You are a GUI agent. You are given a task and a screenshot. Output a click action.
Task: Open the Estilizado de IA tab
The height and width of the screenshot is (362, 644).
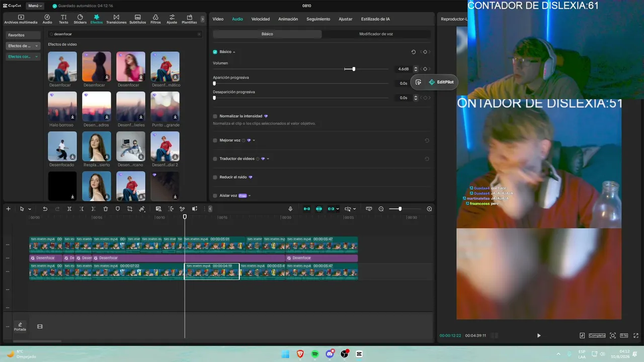click(375, 19)
